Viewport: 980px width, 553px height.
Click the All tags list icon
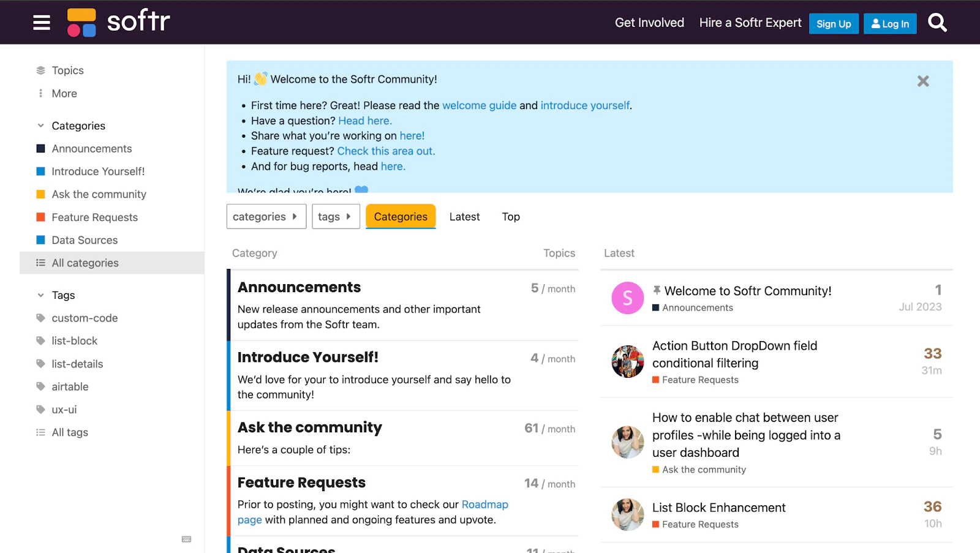point(40,432)
